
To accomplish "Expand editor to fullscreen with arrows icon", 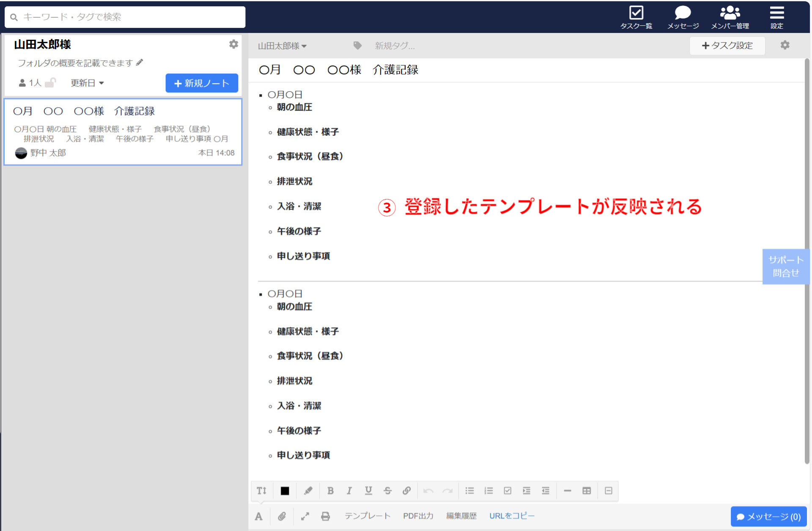I will click(305, 516).
